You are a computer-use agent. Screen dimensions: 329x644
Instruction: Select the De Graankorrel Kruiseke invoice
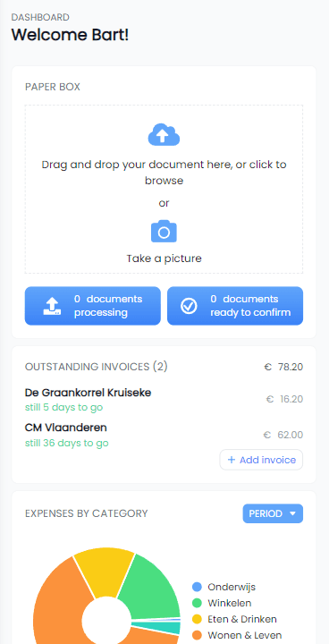pos(164,400)
